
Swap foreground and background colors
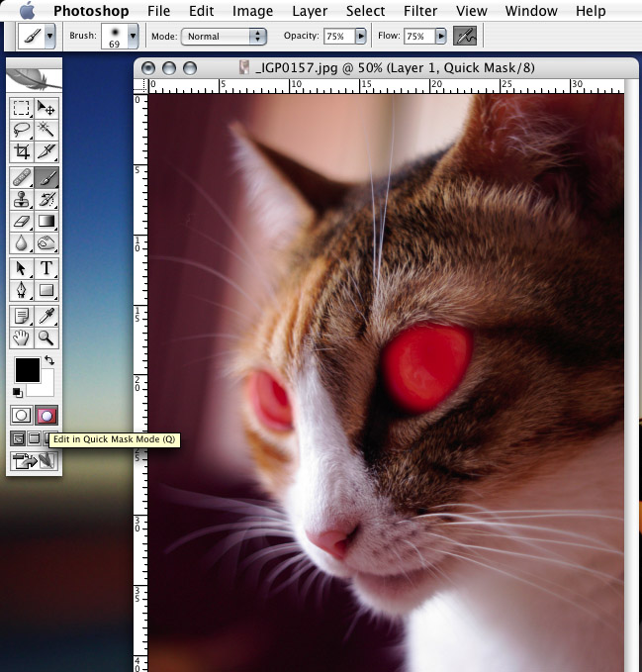pyautogui.click(x=49, y=362)
